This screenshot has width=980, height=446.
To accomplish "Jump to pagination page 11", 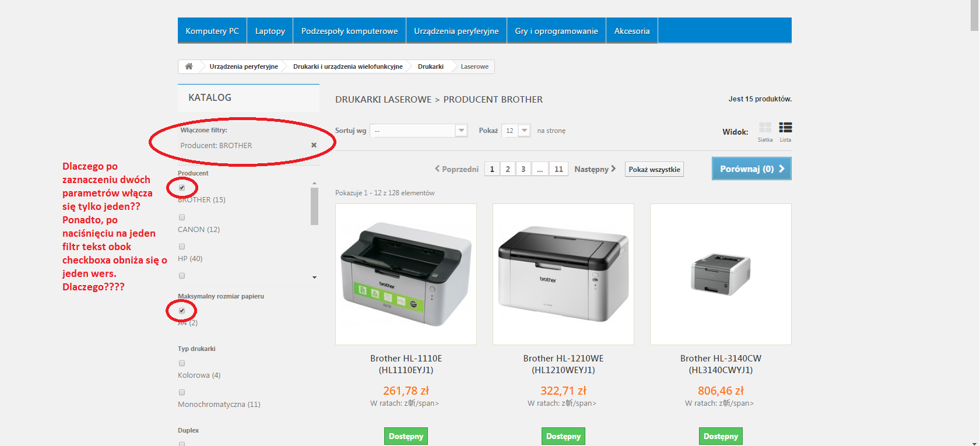I will click(559, 169).
